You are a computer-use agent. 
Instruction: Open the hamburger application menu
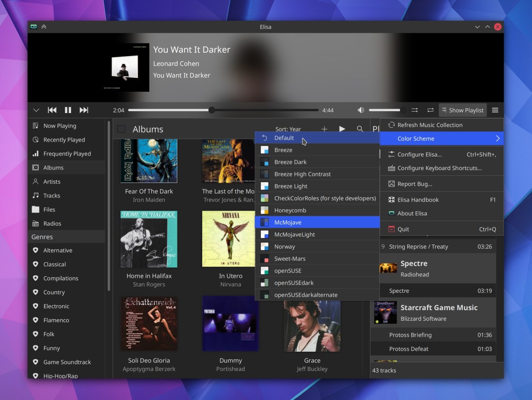495,110
